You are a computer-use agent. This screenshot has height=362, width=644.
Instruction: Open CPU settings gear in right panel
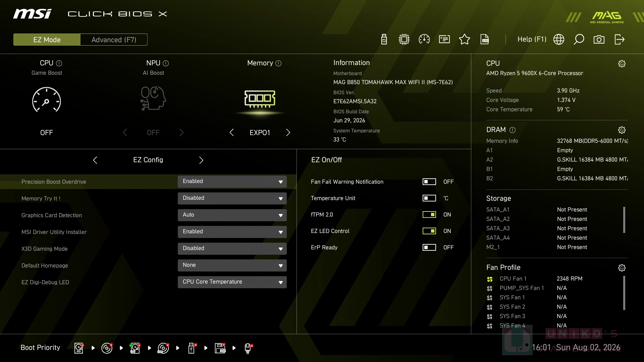[622, 64]
